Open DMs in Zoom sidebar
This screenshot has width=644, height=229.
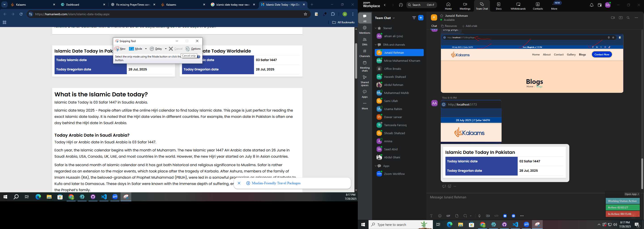pos(365,42)
